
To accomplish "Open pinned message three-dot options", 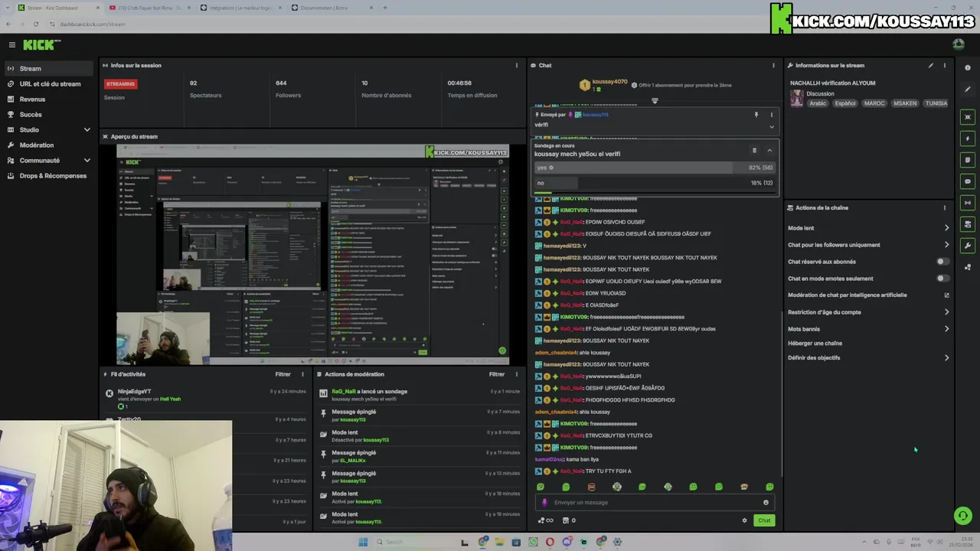I will 772,115.
